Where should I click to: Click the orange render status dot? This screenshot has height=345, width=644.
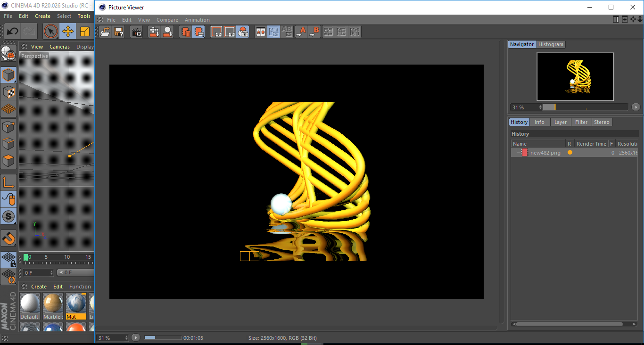(x=570, y=153)
